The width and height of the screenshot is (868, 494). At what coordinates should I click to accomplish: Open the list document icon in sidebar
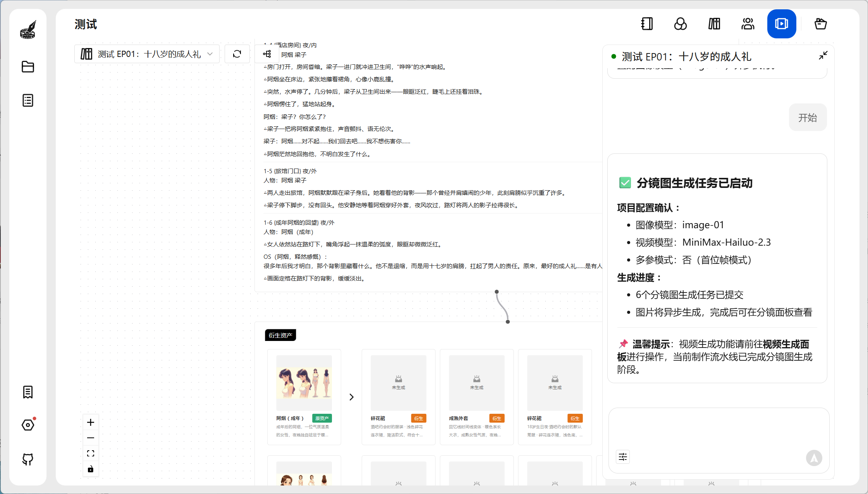[28, 100]
